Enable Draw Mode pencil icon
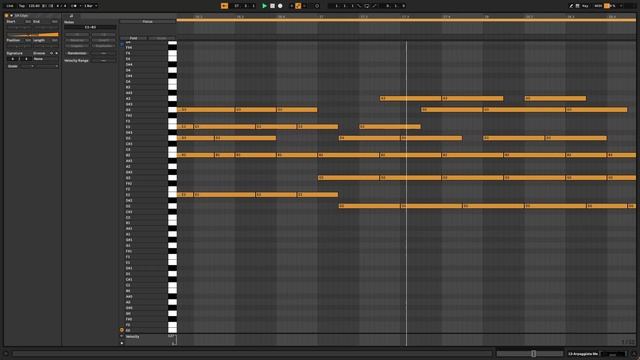The width and height of the screenshot is (640, 360). point(571,6)
